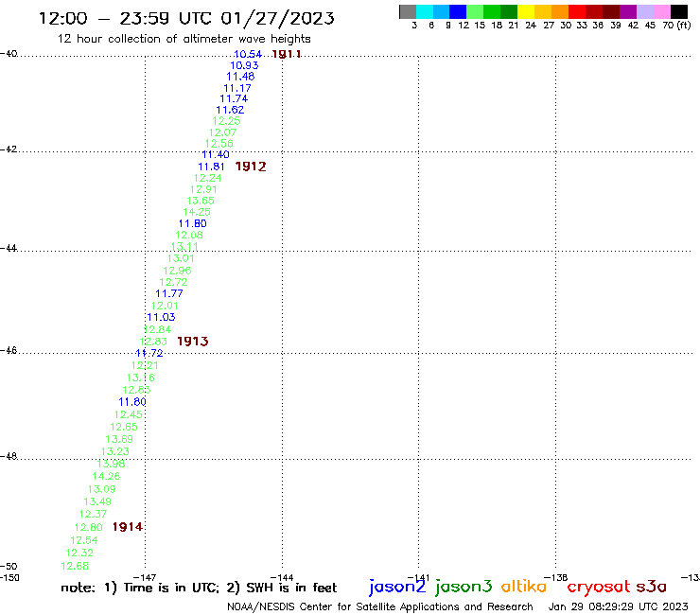
Task: Click the wave height reading 11.48
Action: (x=240, y=77)
